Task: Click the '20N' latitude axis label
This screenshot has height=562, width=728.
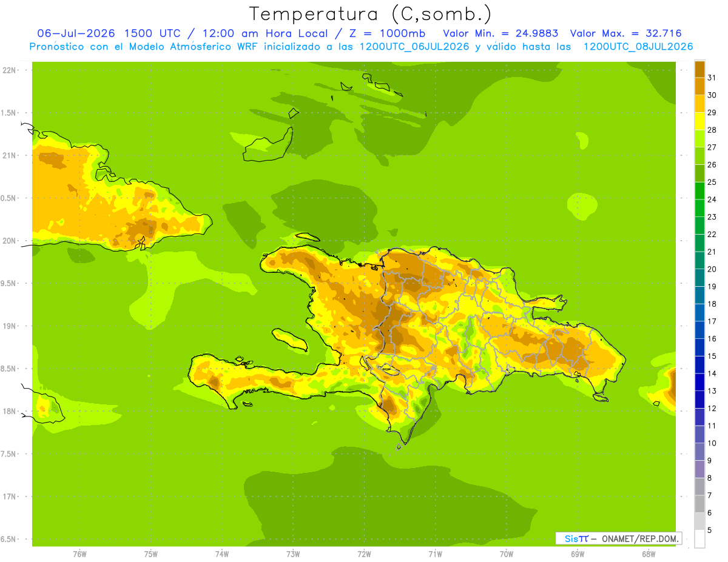Action: [x=10, y=241]
